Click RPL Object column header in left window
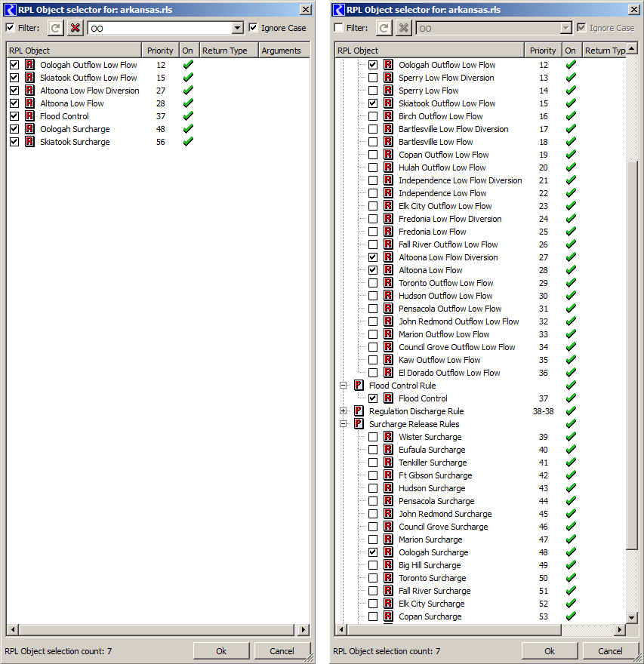 coord(74,51)
